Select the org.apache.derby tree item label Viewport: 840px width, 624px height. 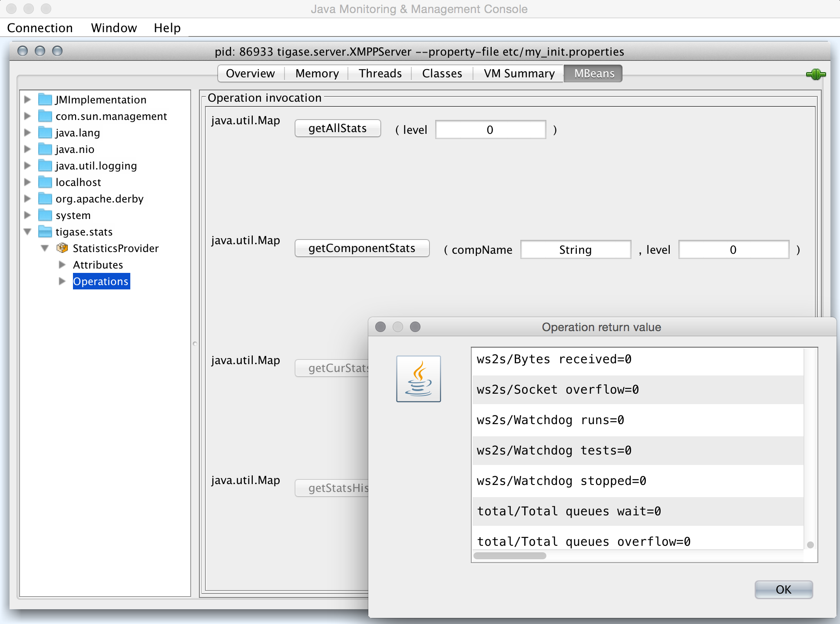click(x=99, y=199)
